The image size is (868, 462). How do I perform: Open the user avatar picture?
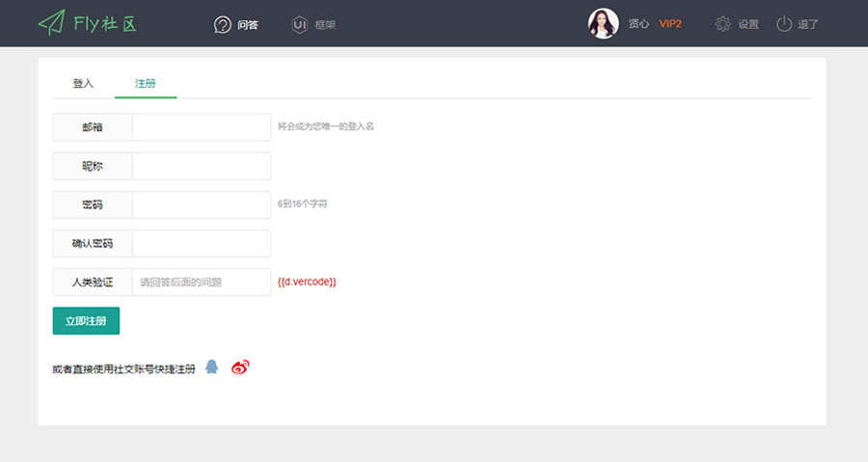[x=603, y=23]
